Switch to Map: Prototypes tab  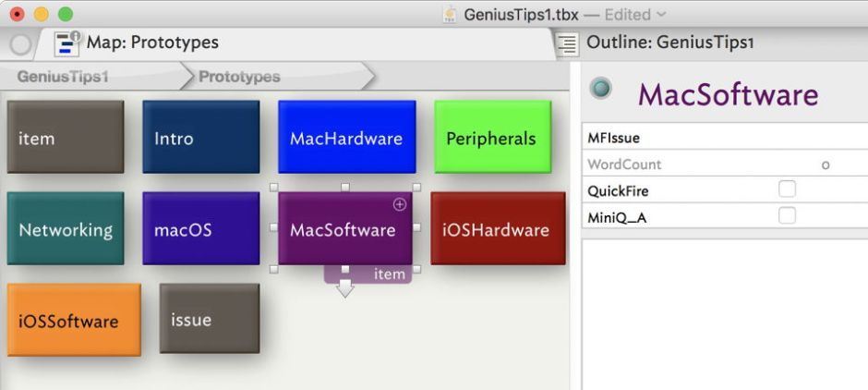click(152, 43)
